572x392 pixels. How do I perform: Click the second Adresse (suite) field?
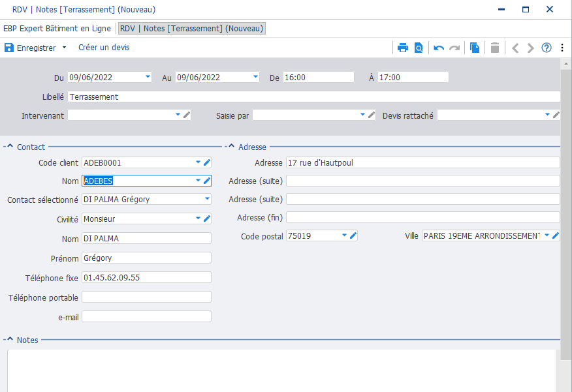point(423,199)
